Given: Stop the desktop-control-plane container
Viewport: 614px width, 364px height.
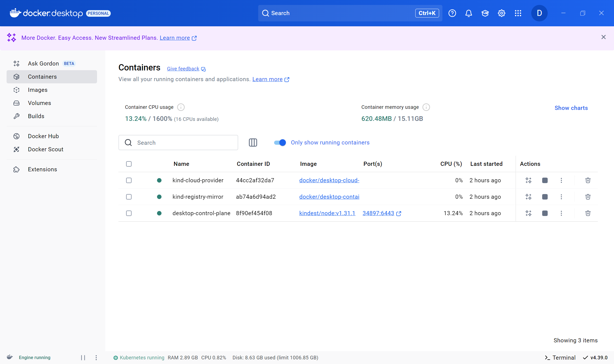Looking at the screenshot, I should click(545, 213).
